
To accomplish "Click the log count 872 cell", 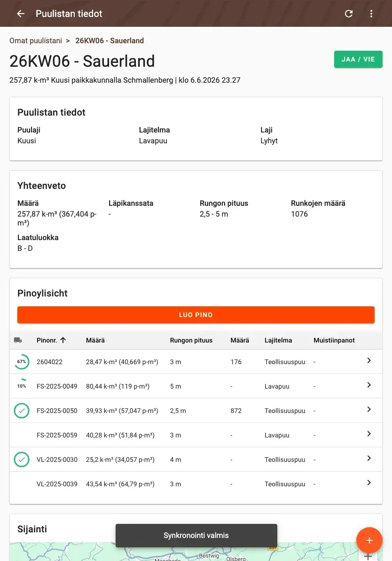I will [x=236, y=411].
